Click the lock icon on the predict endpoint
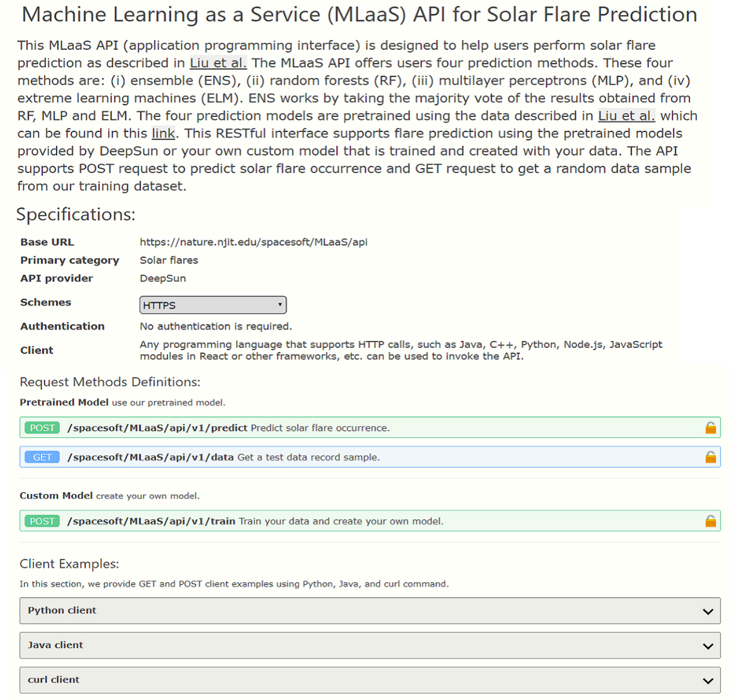 click(x=710, y=427)
